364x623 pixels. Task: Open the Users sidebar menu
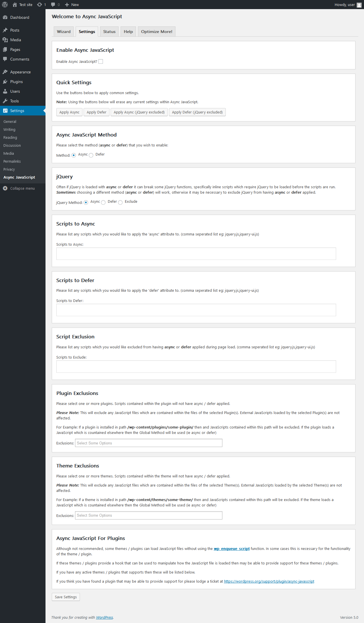(15, 91)
